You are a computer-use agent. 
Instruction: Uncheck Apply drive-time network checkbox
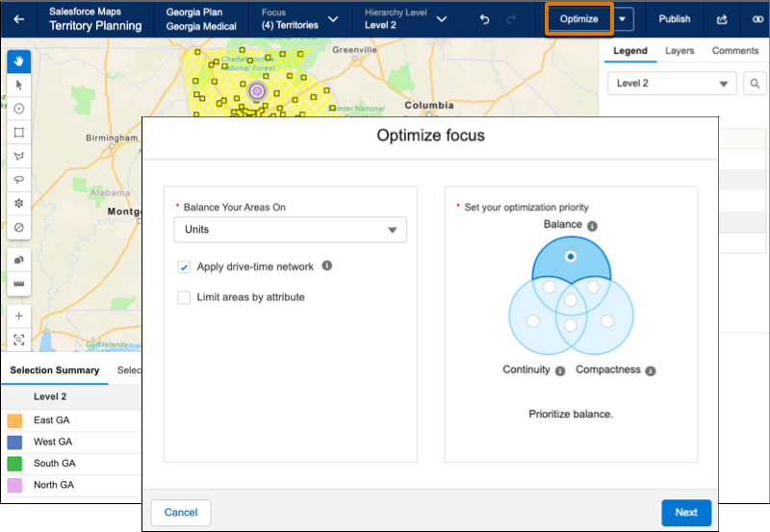click(x=184, y=267)
